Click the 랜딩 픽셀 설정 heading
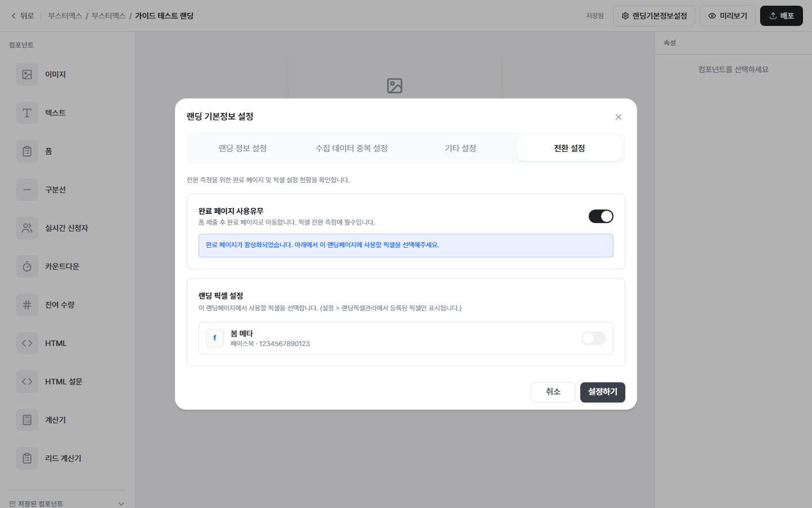Image resolution: width=812 pixels, height=508 pixels. [220, 296]
